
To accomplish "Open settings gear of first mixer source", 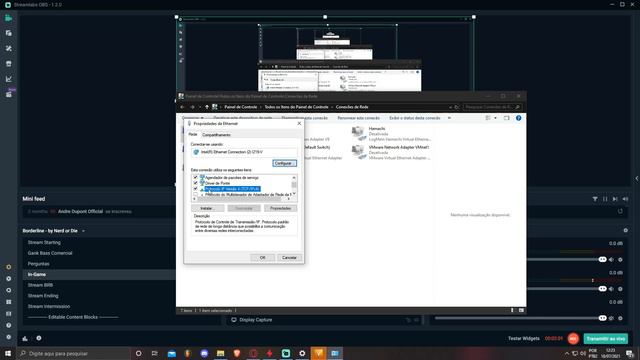I will click(620, 260).
